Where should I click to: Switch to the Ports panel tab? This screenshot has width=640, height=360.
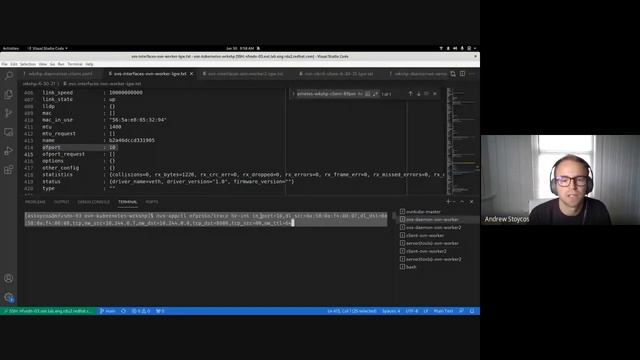tap(151, 202)
